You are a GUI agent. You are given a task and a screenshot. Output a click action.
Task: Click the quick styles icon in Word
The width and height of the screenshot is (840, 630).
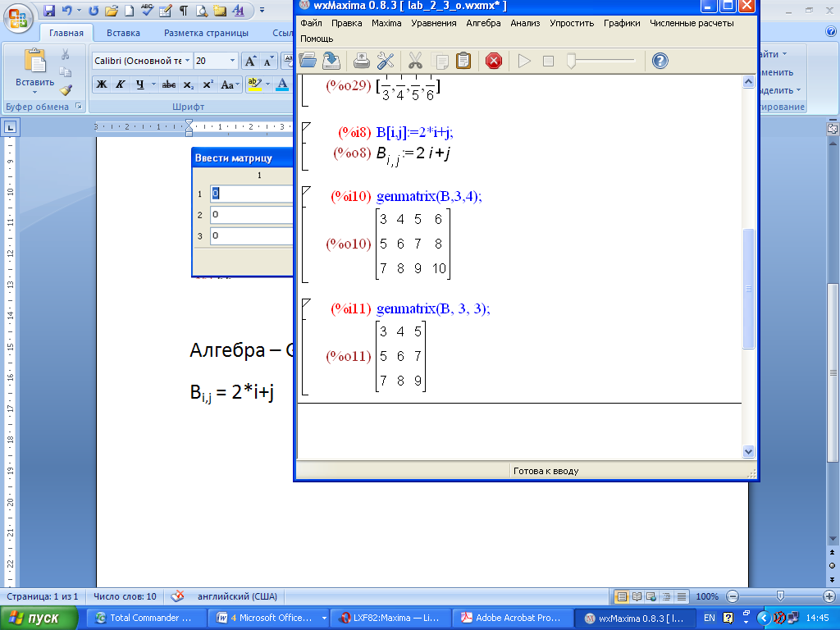pyautogui.click(x=238, y=10)
